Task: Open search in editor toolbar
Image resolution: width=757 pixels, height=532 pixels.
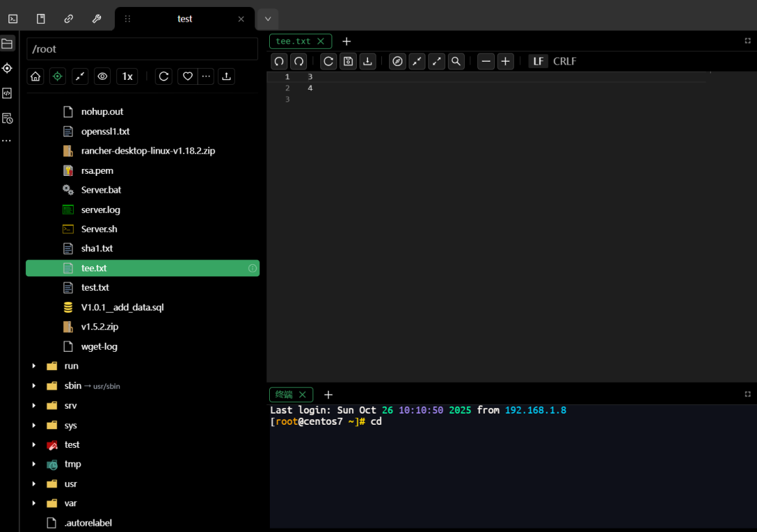Action: point(456,61)
